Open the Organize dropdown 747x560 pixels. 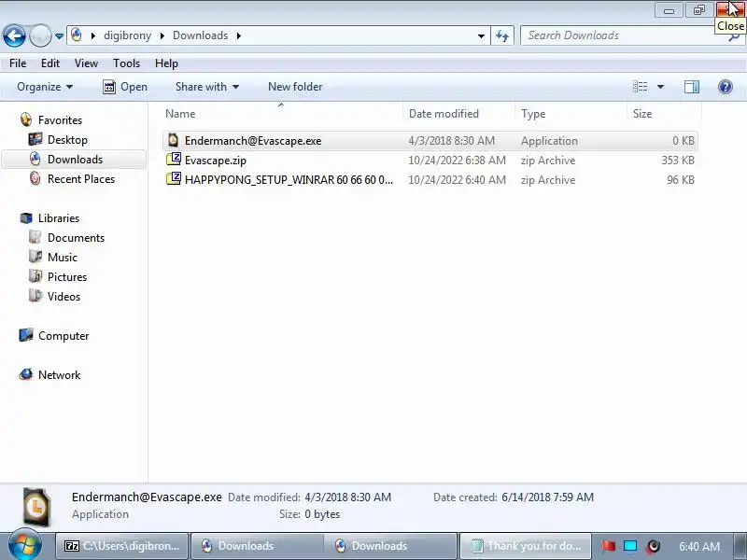[x=45, y=87]
